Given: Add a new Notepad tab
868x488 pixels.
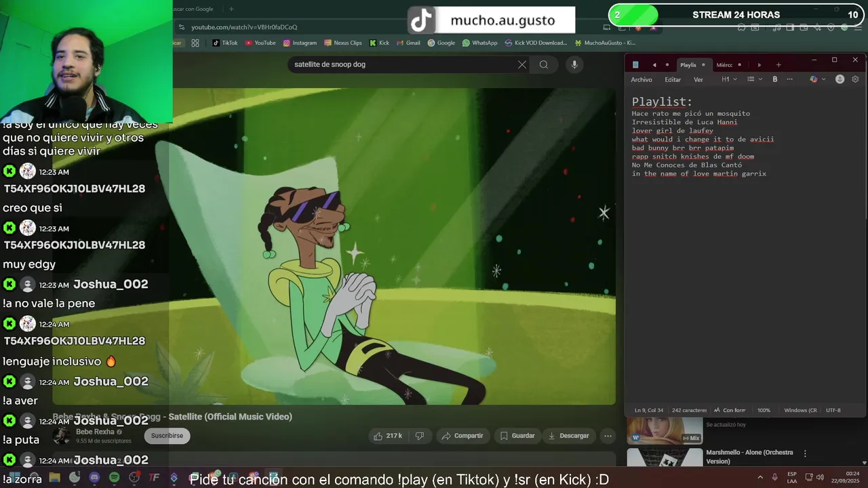Looking at the screenshot, I should click(x=778, y=65).
